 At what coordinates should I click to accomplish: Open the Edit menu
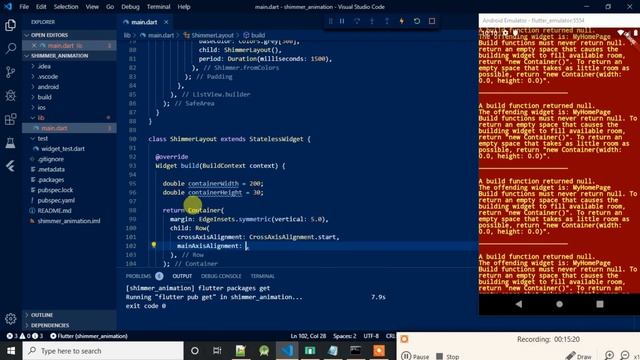click(x=41, y=7)
